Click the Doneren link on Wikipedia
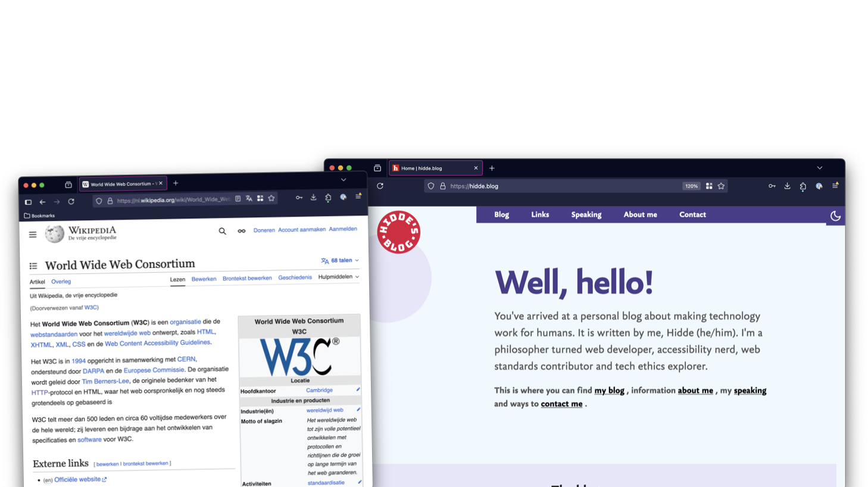 [264, 229]
